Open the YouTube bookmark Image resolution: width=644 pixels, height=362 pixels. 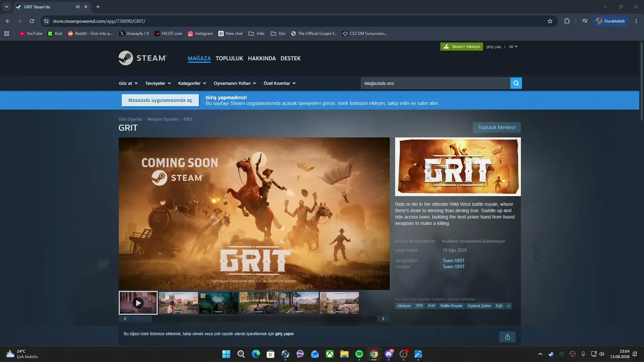coord(31,34)
